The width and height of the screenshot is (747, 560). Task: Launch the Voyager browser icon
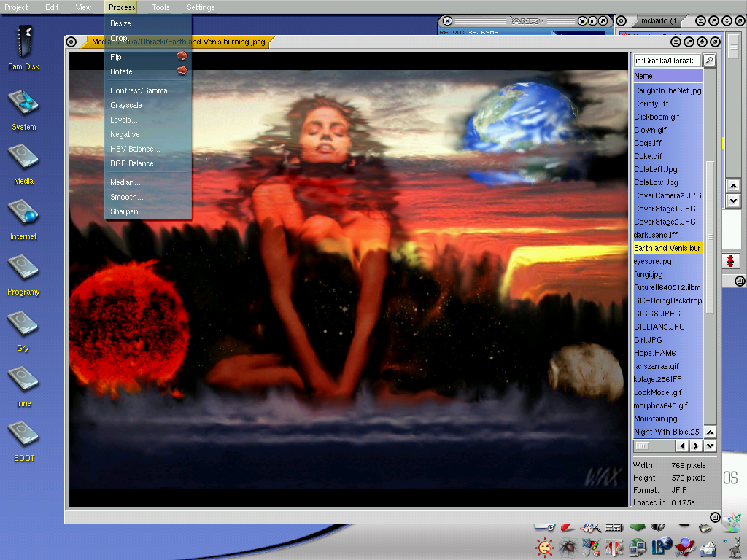[x=685, y=548]
